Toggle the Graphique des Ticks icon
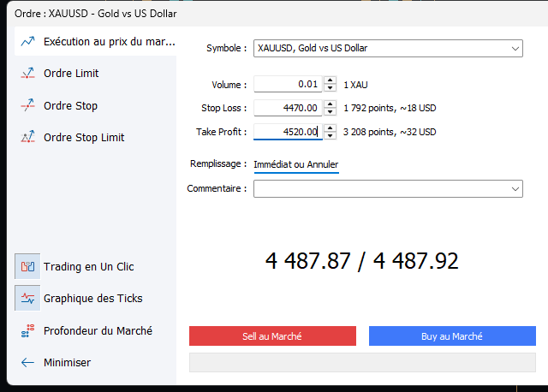 pos(27,298)
